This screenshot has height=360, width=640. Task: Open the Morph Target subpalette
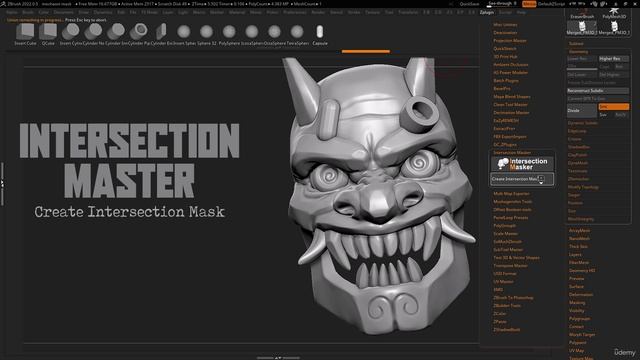pyautogui.click(x=582, y=335)
